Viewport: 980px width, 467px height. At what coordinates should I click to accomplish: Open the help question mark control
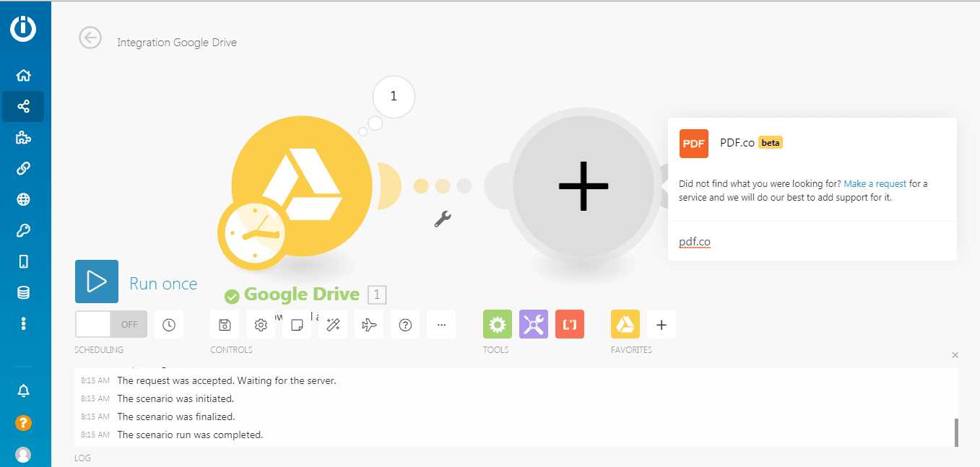[x=405, y=325]
